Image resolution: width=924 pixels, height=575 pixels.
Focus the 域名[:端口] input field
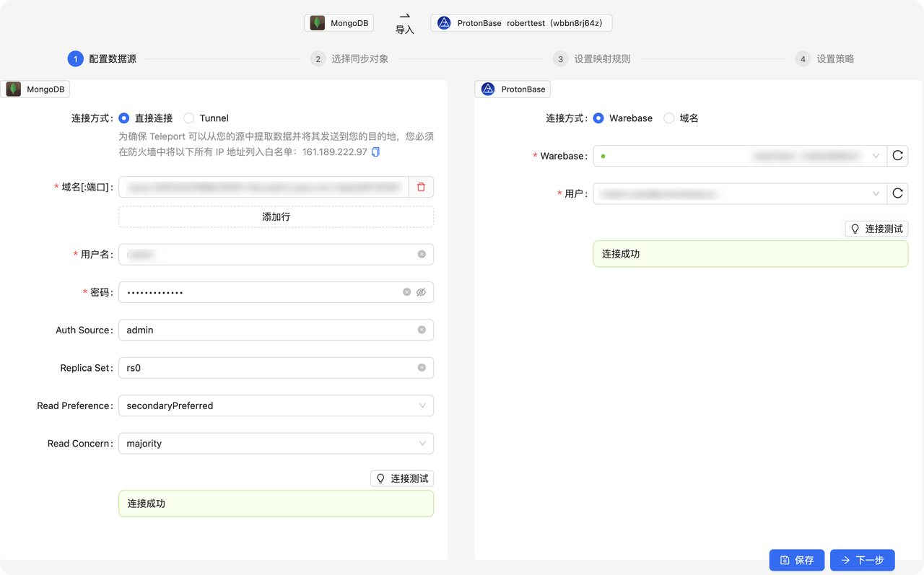263,187
